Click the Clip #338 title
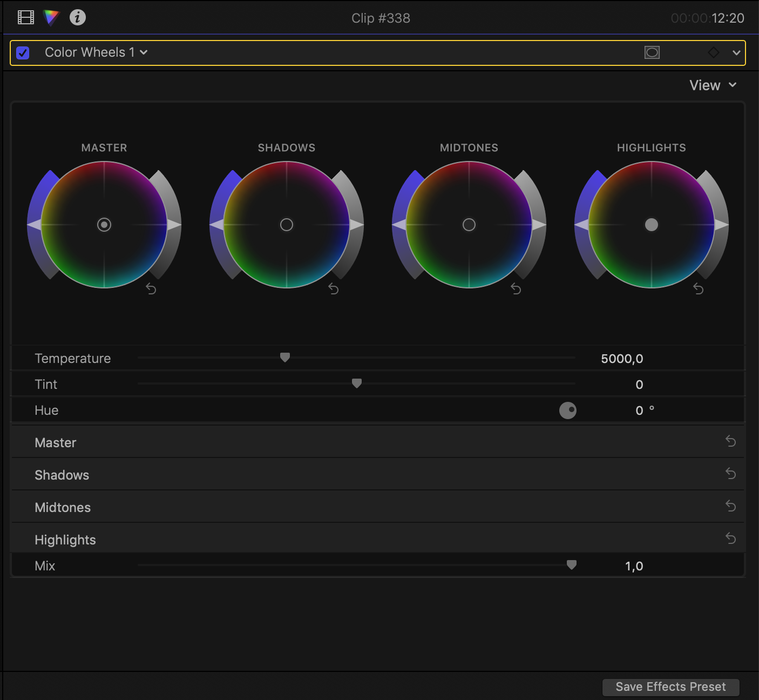The height and width of the screenshot is (700, 759). pyautogui.click(x=381, y=18)
